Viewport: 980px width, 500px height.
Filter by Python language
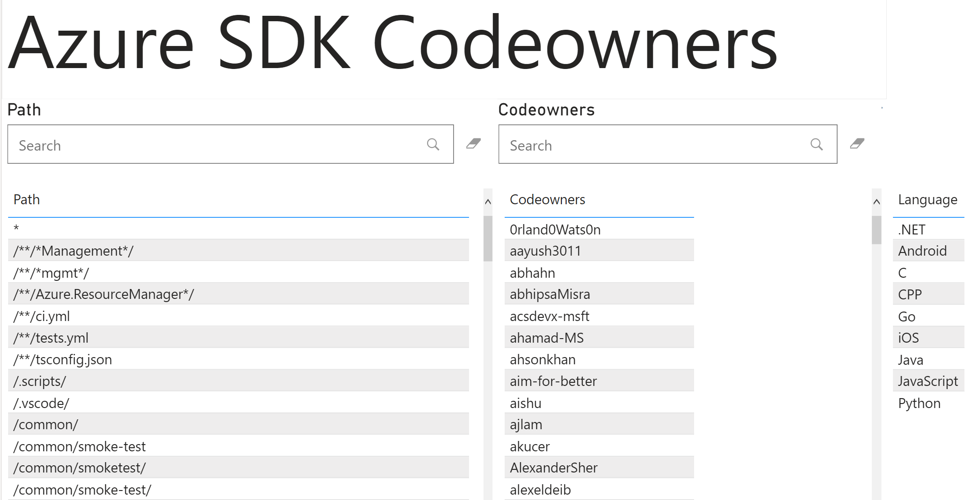(x=919, y=404)
